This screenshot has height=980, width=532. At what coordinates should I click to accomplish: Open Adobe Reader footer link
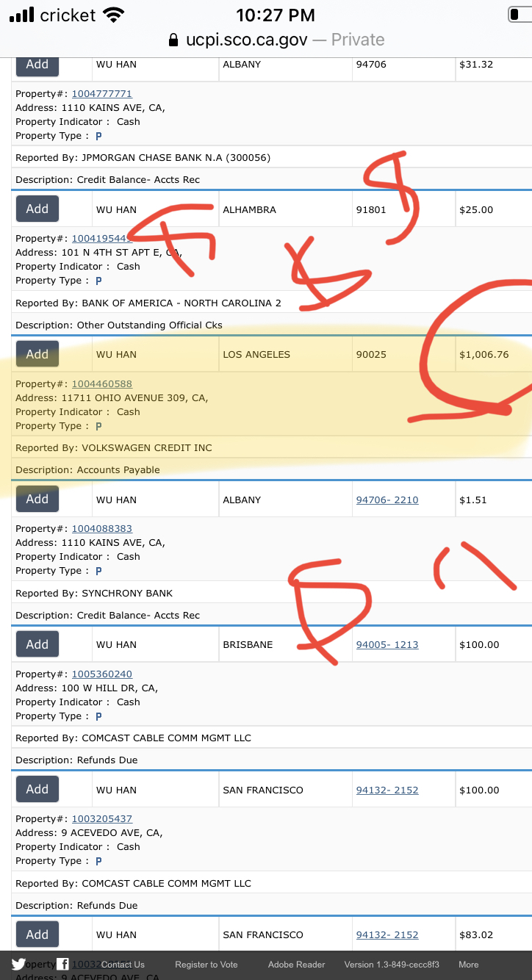[297, 965]
